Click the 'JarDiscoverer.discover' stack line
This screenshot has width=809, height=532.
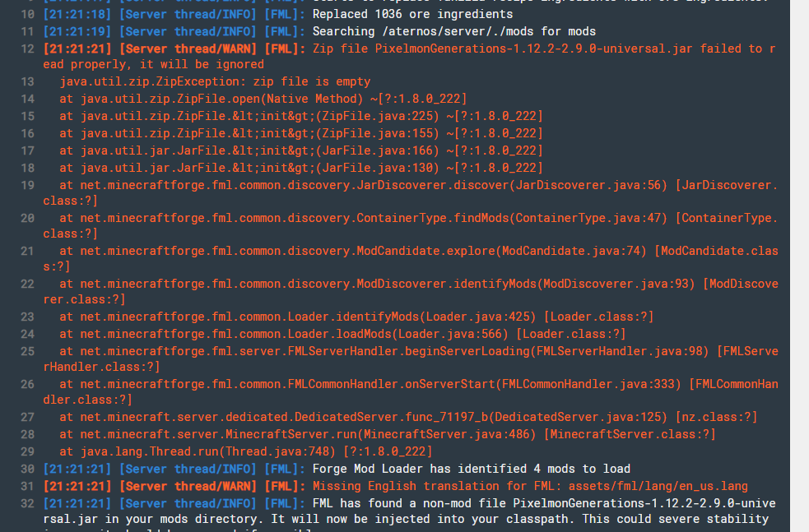[411, 193]
